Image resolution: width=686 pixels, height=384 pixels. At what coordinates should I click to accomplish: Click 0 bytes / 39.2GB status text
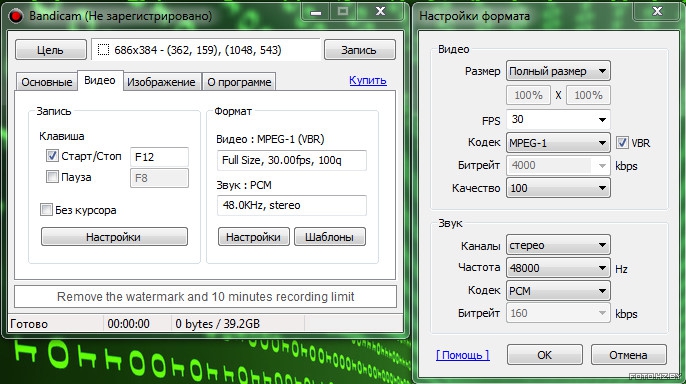[x=217, y=324]
